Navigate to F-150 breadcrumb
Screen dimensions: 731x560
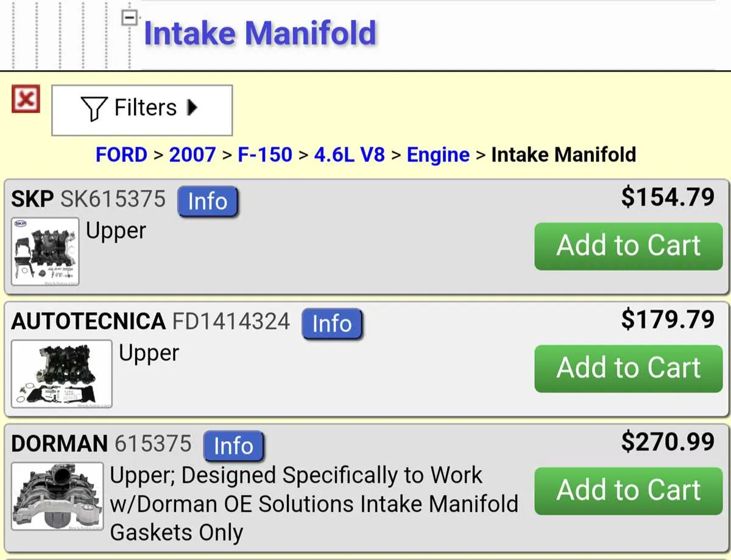tap(265, 155)
